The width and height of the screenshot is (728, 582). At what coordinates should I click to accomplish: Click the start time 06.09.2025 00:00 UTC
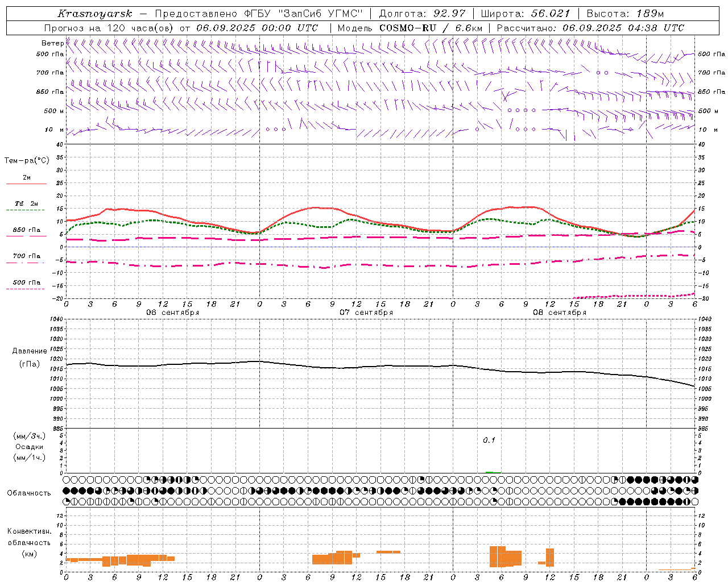257,28
